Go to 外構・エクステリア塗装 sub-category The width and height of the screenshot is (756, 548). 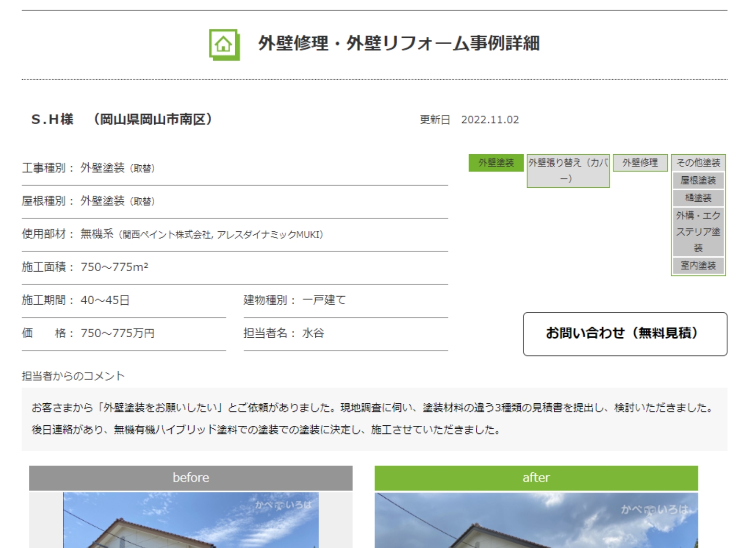tap(698, 231)
